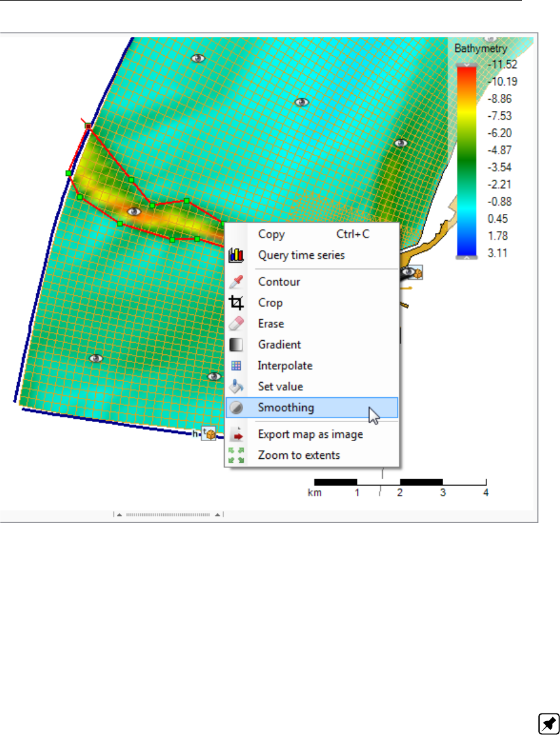Screen dimensions: 560x735
Task: Click the Contour eyedropper icon
Action: 236,282
